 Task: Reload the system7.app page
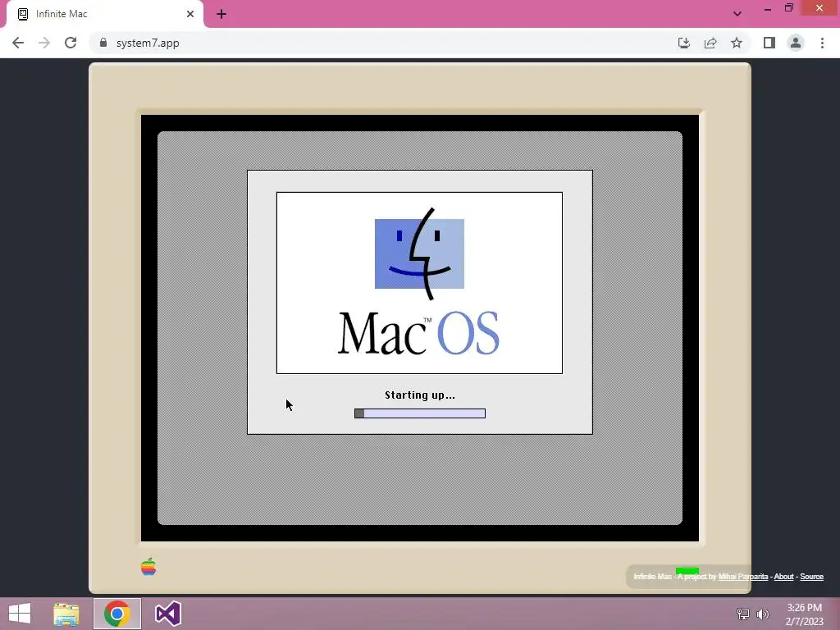71,43
